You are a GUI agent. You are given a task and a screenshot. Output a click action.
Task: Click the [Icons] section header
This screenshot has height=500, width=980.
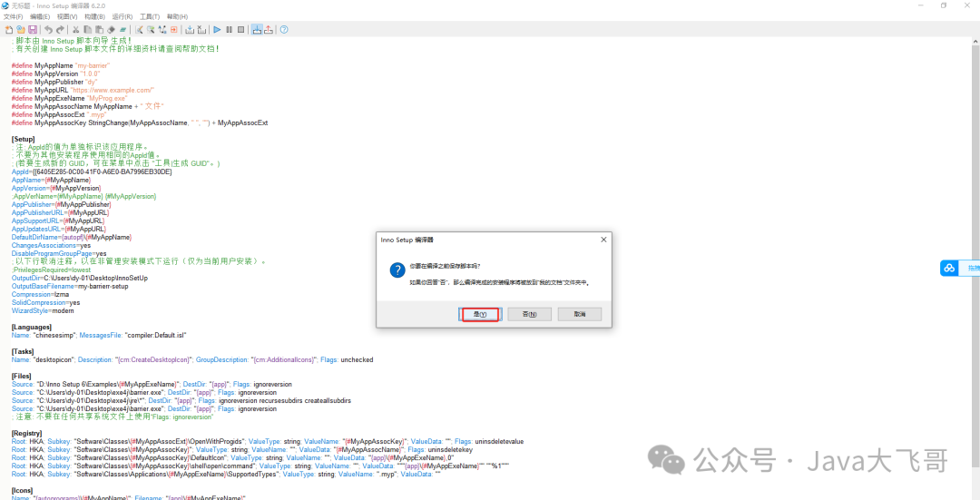[23, 490]
